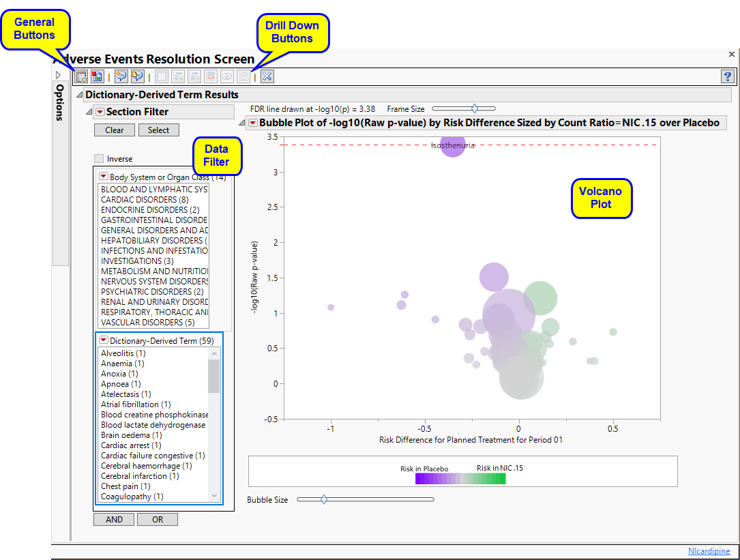Toggle the Inverse checkbox

(x=100, y=159)
